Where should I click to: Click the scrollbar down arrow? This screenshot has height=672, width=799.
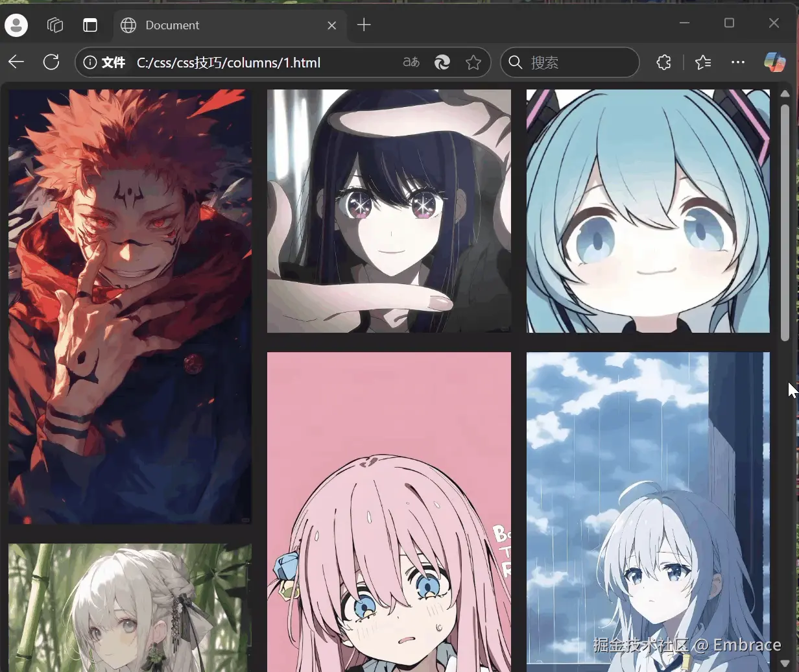point(785,663)
